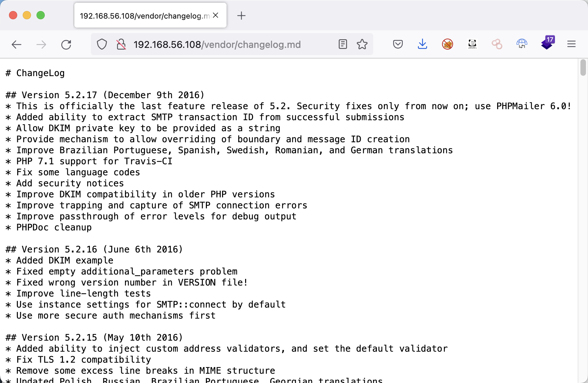Viewport: 588px width, 383px height.
Task: Reload the changelog page
Action: [66, 44]
